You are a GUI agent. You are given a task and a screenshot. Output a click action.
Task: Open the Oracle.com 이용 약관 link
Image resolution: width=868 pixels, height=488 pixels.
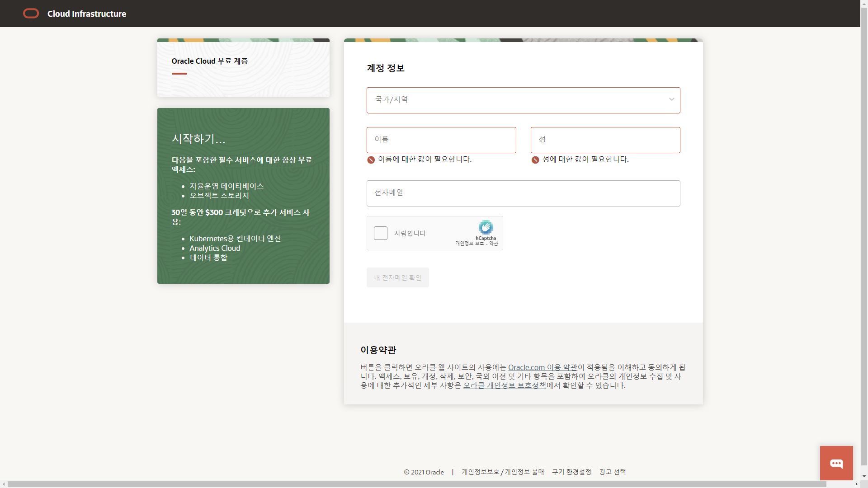542,367
